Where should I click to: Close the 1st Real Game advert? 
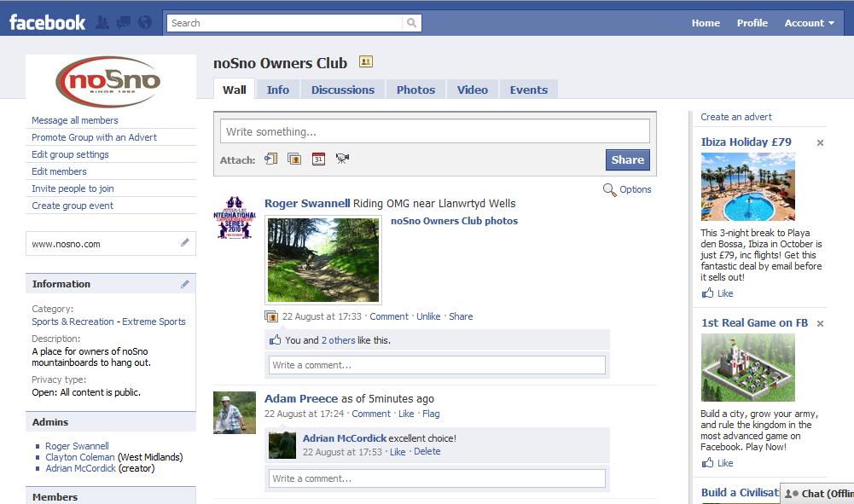click(820, 323)
